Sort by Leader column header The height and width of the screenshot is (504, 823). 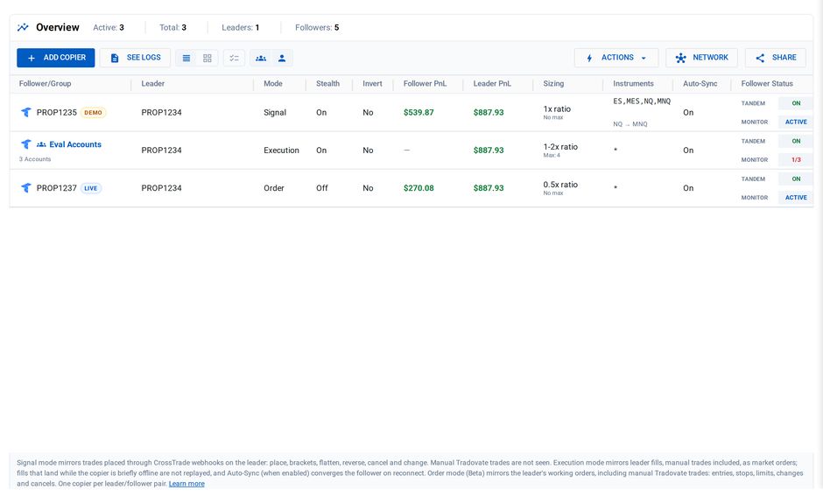[x=152, y=83]
